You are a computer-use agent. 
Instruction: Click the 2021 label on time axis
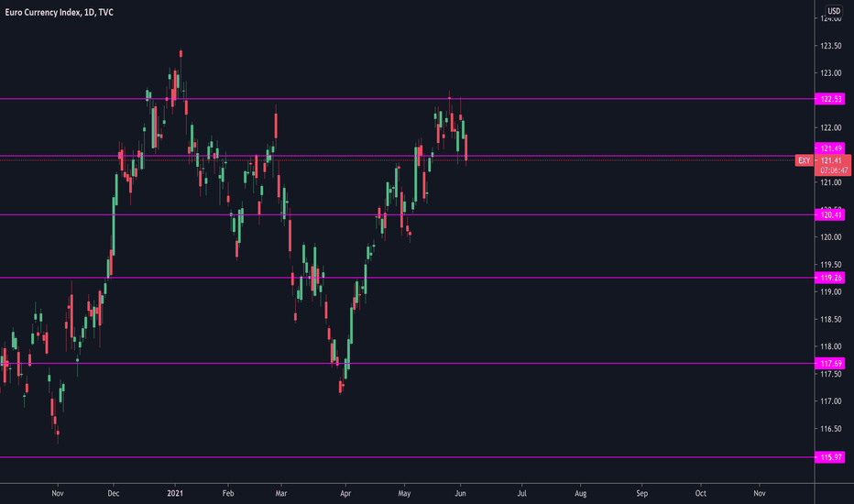coord(175,493)
